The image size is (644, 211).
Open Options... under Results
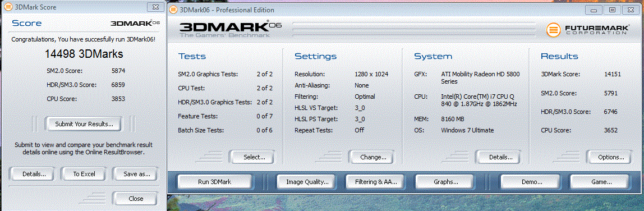(x=608, y=157)
